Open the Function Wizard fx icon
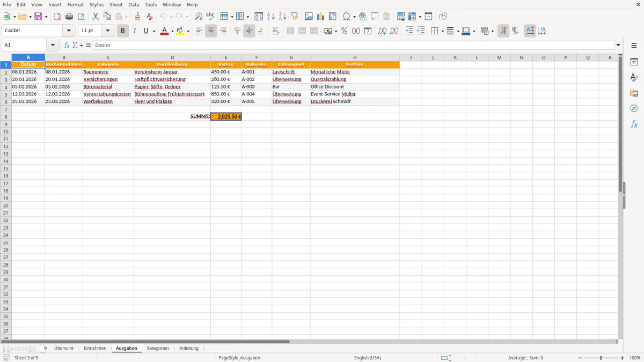 pos(67,46)
